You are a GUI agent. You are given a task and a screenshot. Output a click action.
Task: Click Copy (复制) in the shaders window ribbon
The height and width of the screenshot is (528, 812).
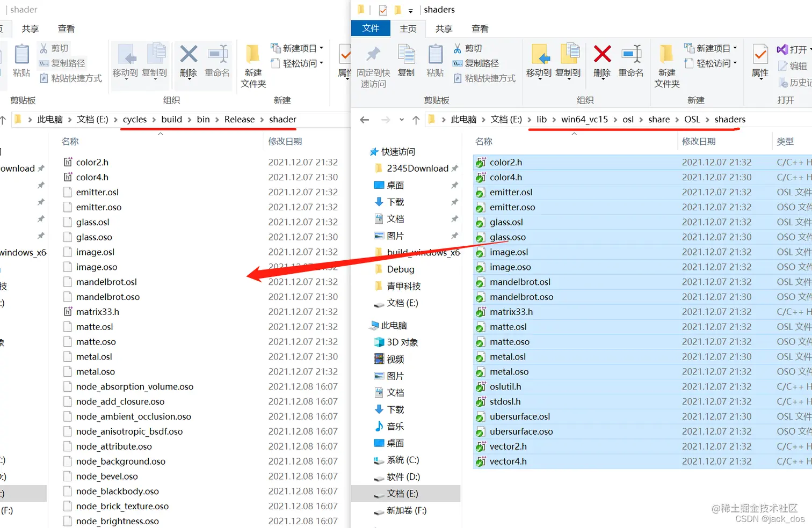click(x=406, y=61)
